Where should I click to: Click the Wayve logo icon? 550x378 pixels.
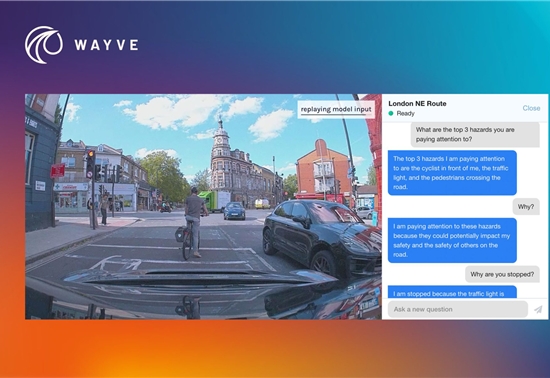click(44, 45)
